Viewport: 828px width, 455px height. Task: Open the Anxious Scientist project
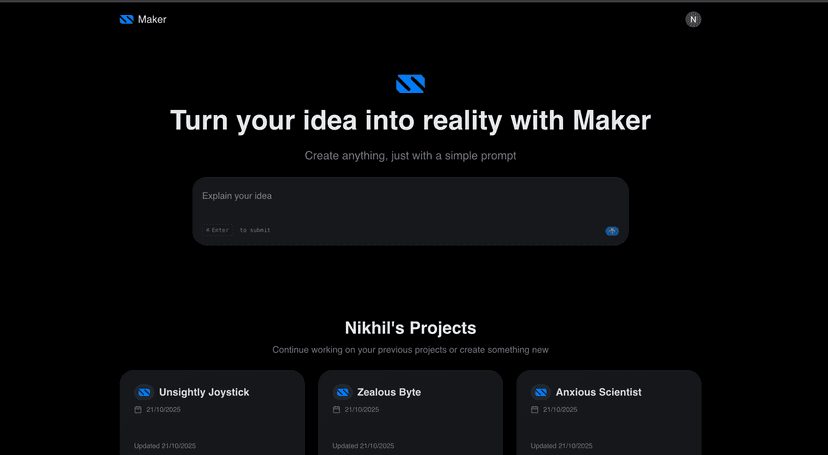[598, 392]
